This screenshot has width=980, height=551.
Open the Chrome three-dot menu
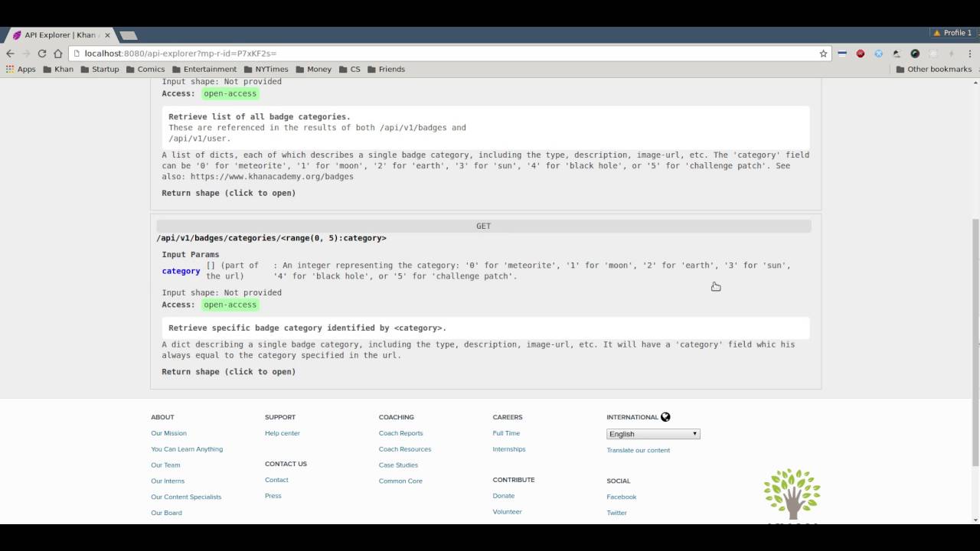point(969,54)
